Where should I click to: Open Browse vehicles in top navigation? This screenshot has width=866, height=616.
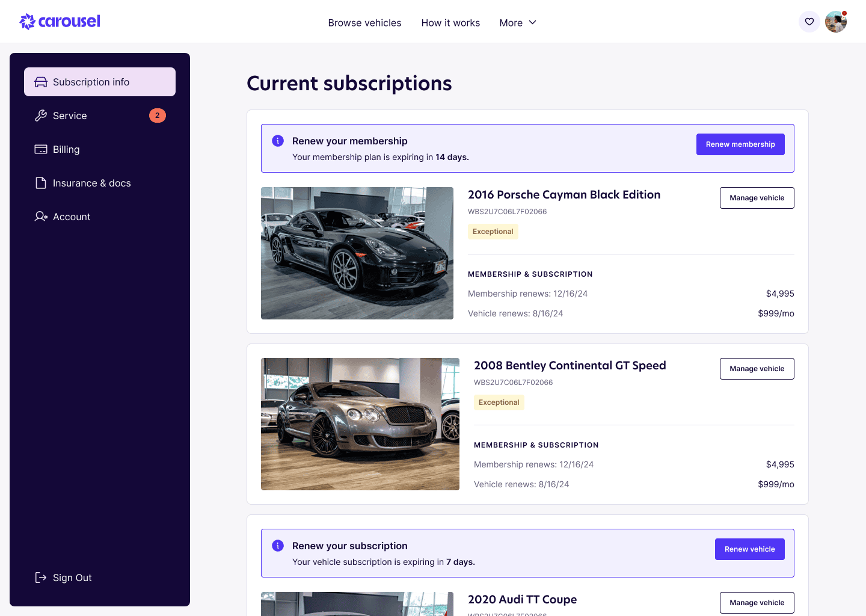pyautogui.click(x=364, y=23)
